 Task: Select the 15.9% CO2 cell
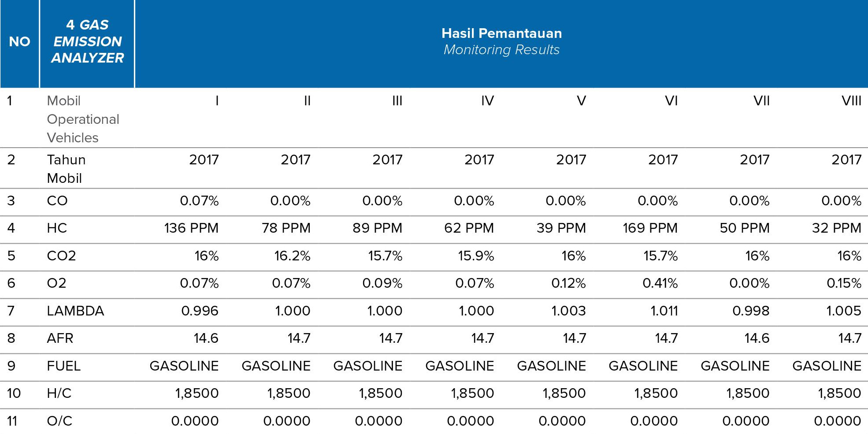476,256
